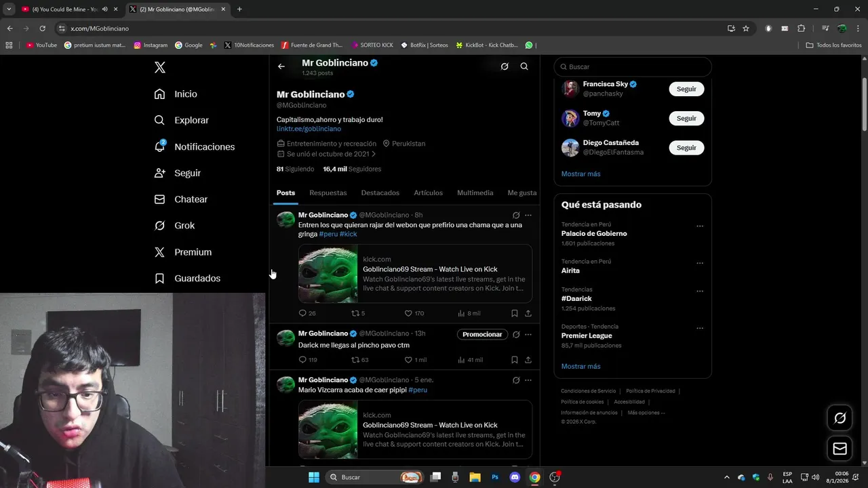868x488 pixels.
Task: Click the X logo in sidebar
Action: point(160,67)
